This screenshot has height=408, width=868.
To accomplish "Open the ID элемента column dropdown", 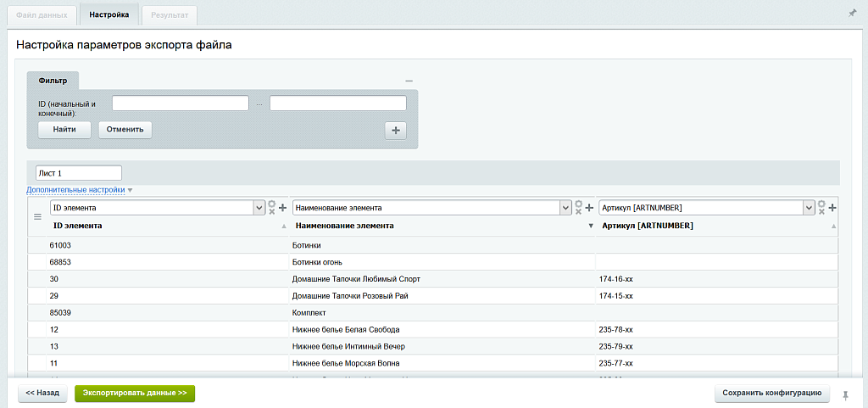I will pyautogui.click(x=259, y=208).
